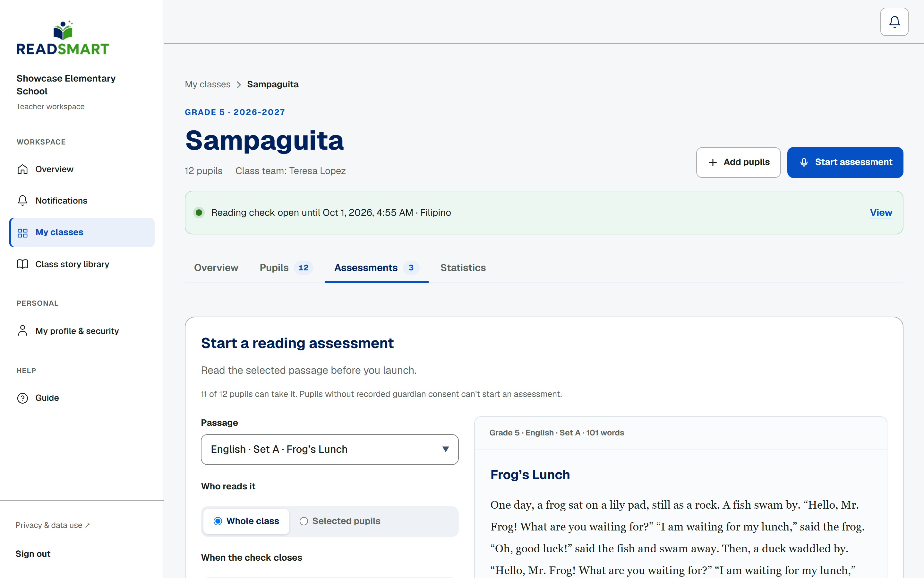Open the notification bell in top bar
The width and height of the screenshot is (924, 578).
point(894,22)
